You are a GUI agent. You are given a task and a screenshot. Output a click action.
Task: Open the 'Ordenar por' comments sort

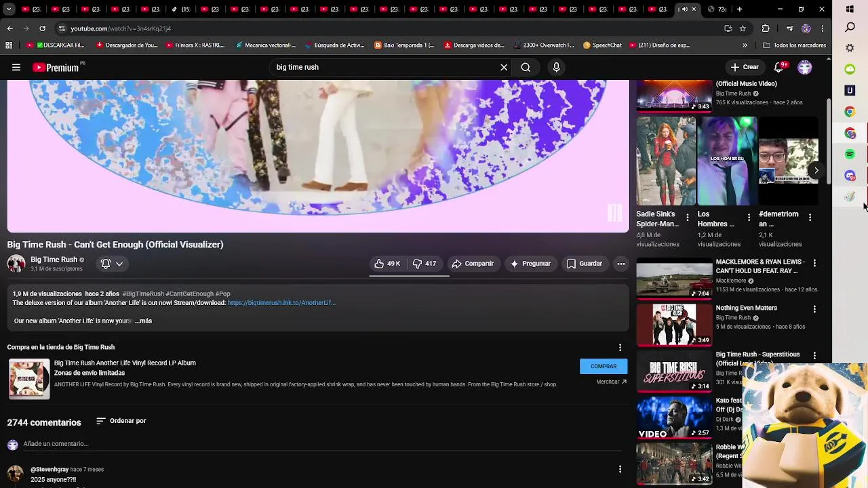click(x=121, y=421)
